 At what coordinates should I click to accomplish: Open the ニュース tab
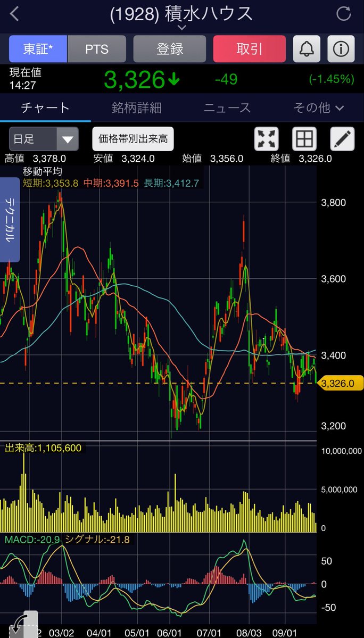tap(227, 108)
